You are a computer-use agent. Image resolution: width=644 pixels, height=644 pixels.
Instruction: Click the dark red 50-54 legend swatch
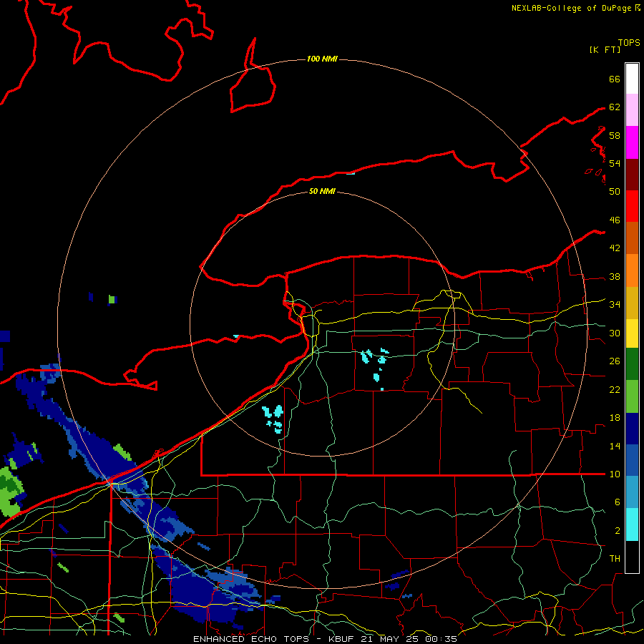[632, 175]
